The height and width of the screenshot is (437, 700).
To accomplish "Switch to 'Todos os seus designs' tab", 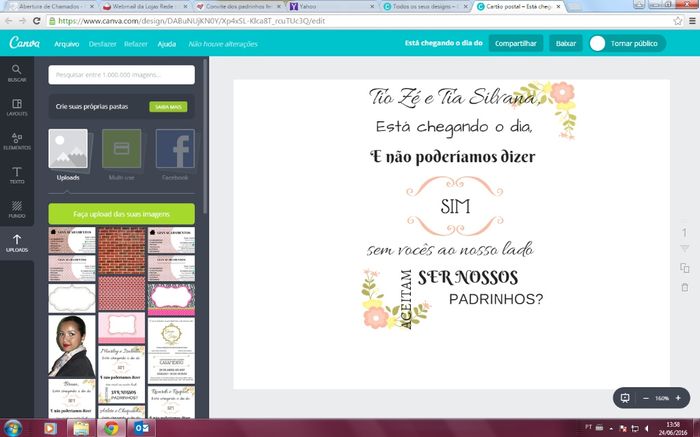I will tap(424, 6).
